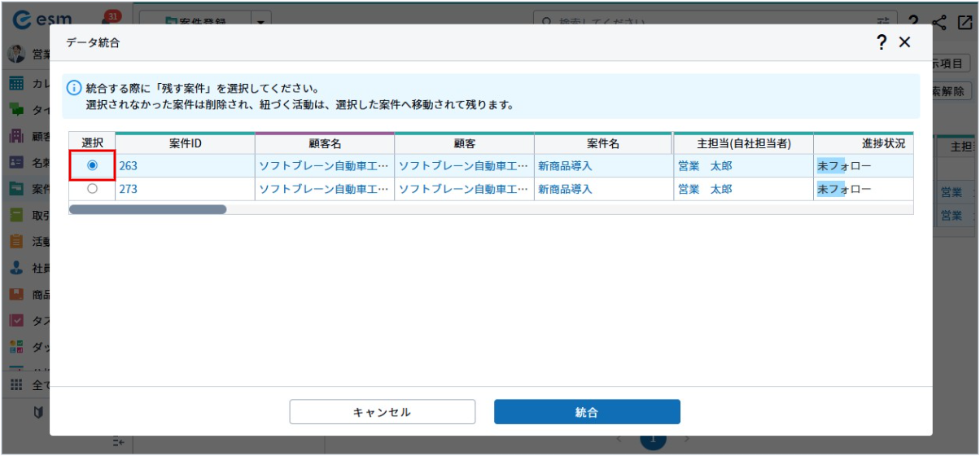Click 営業 太郎 link in the first row
Viewport: 980px width, 456px height.
click(x=704, y=166)
